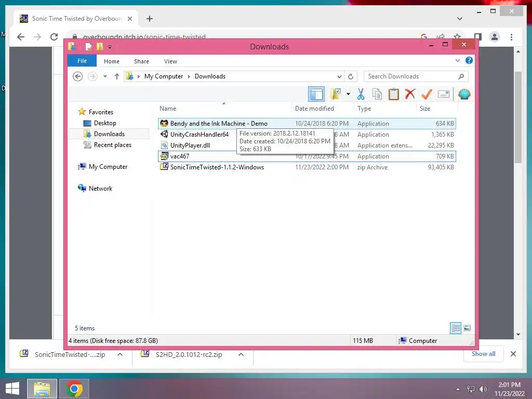Toggle the navigation pane layout button
Image resolution: width=532 pixels, height=399 pixels.
coord(316,94)
